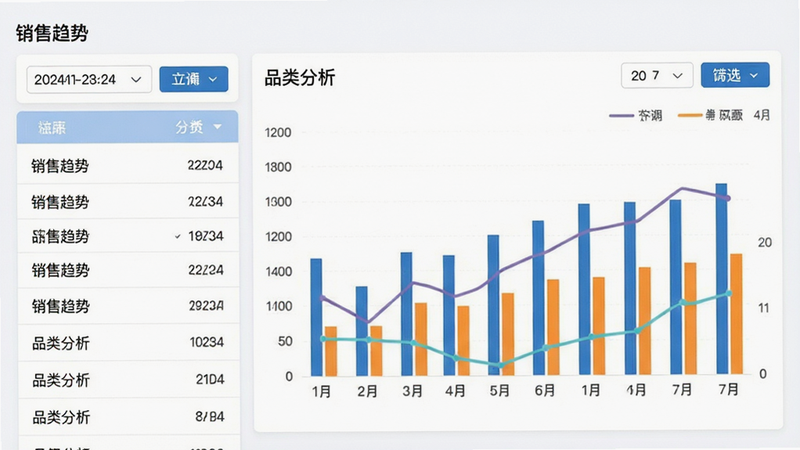Select the 销售趋势 row with value 22224
The width and height of the screenshot is (800, 450).
[x=128, y=270]
